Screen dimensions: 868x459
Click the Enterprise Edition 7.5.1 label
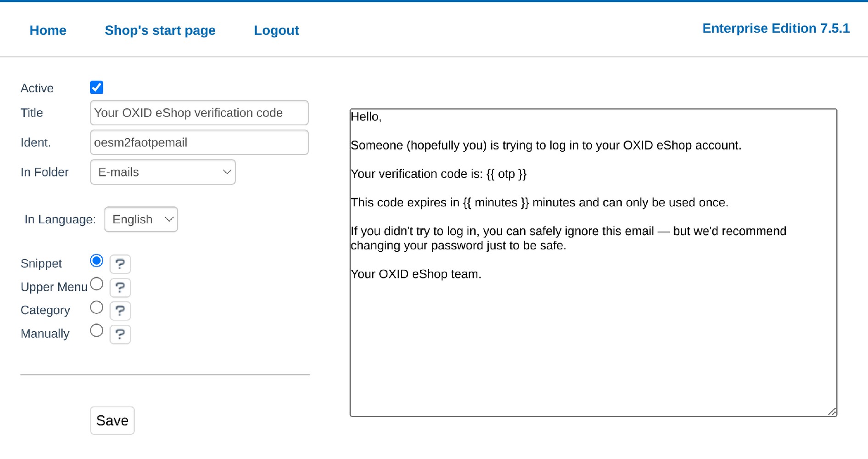coord(776,28)
